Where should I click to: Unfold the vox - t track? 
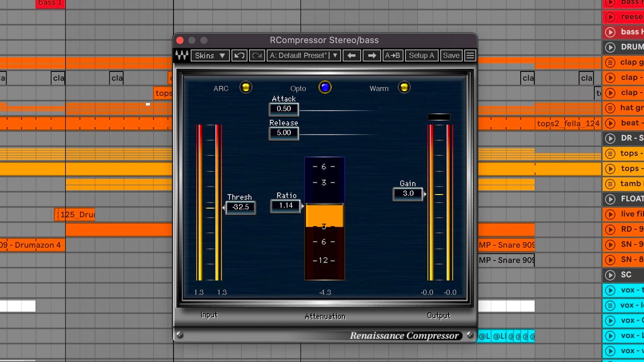pyautogui.click(x=610, y=290)
